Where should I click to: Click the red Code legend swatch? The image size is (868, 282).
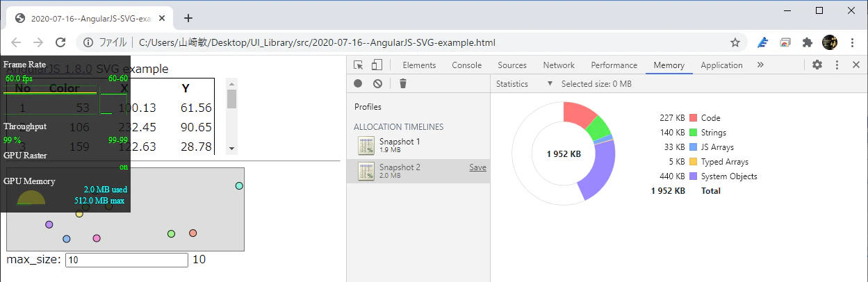[693, 118]
